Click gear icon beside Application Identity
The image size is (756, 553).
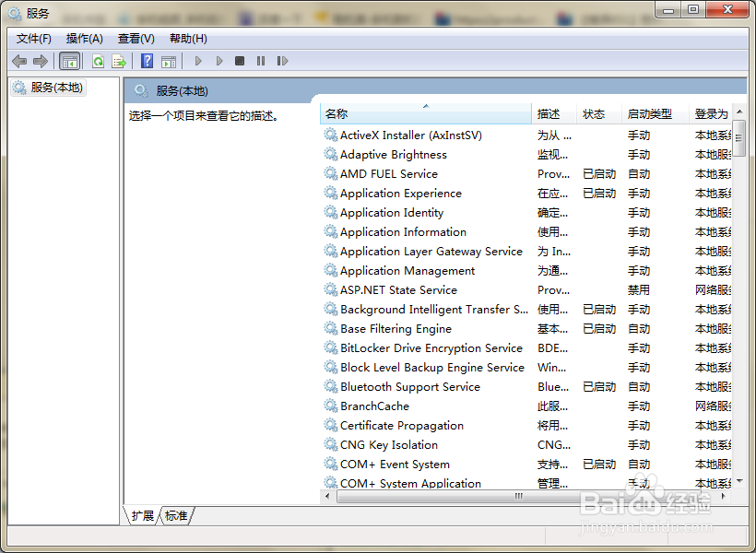coord(330,212)
